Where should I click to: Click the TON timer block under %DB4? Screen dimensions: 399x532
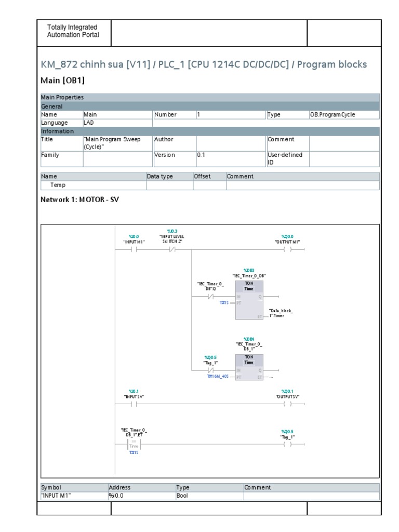pos(249,367)
